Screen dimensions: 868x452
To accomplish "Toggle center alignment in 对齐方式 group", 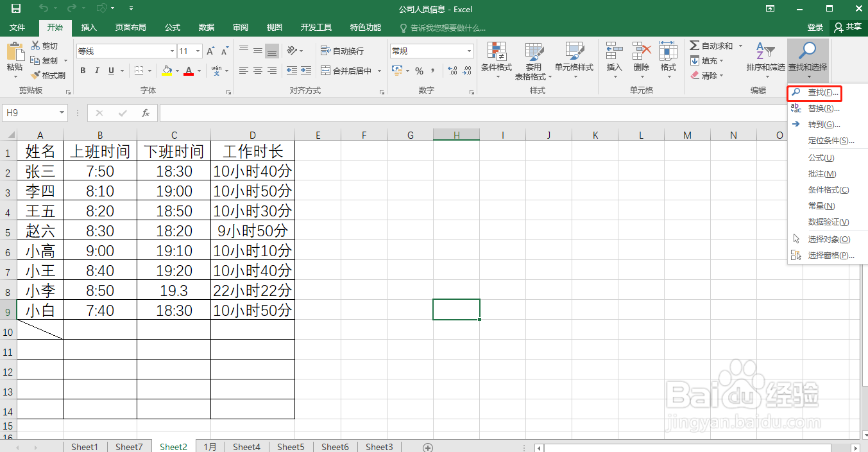I will [257, 70].
